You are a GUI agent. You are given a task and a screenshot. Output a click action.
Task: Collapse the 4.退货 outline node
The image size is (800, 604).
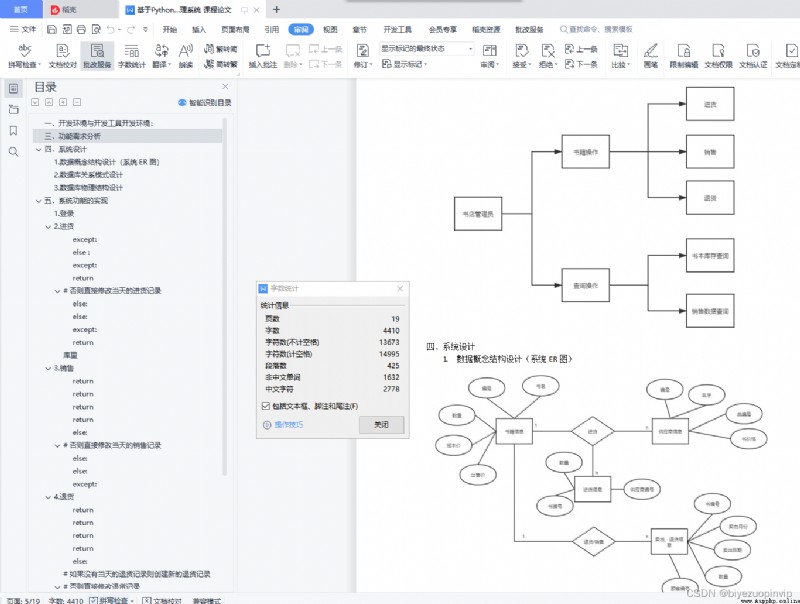[x=48, y=497]
